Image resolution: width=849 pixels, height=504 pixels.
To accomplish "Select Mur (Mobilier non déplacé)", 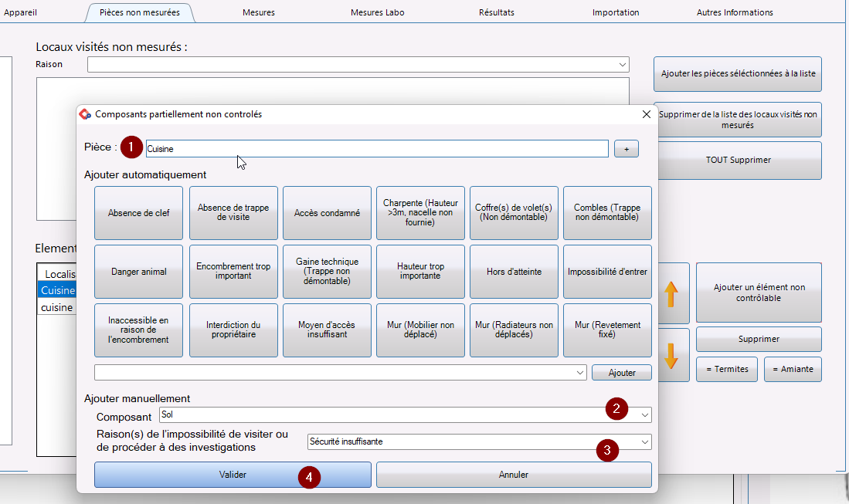I will point(421,330).
